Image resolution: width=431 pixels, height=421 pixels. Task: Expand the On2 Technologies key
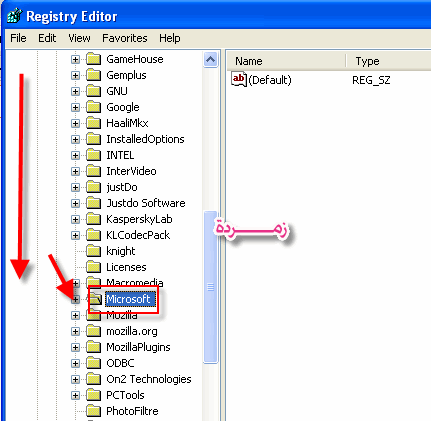(76, 379)
